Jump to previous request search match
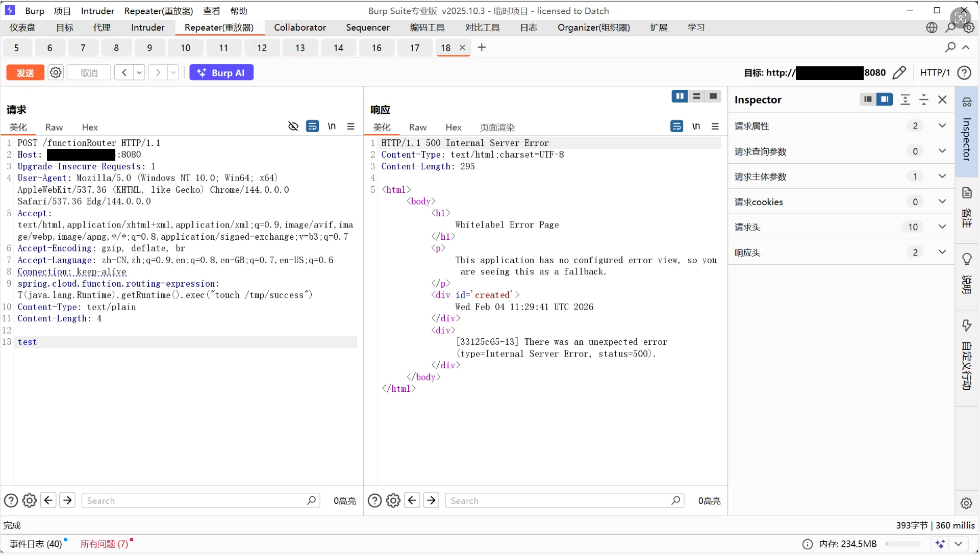 click(48, 500)
